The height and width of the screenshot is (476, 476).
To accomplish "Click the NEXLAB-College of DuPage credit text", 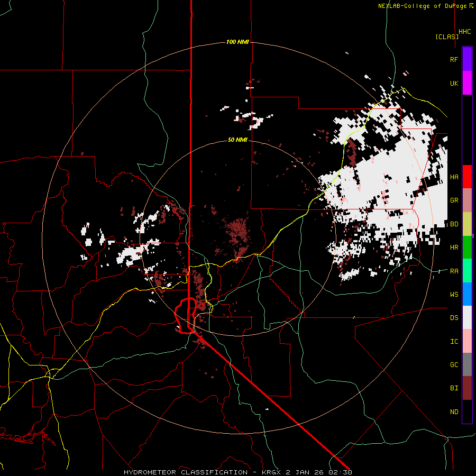I will [x=423, y=6].
